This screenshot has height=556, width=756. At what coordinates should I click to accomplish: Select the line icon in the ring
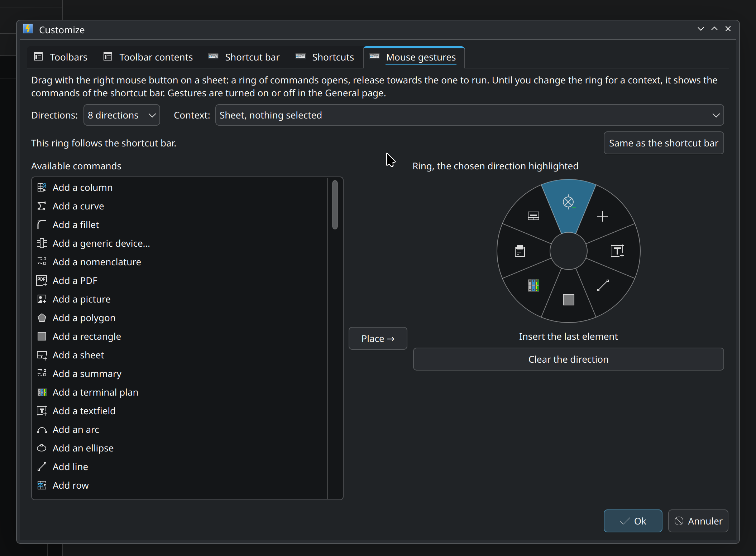coord(603,285)
